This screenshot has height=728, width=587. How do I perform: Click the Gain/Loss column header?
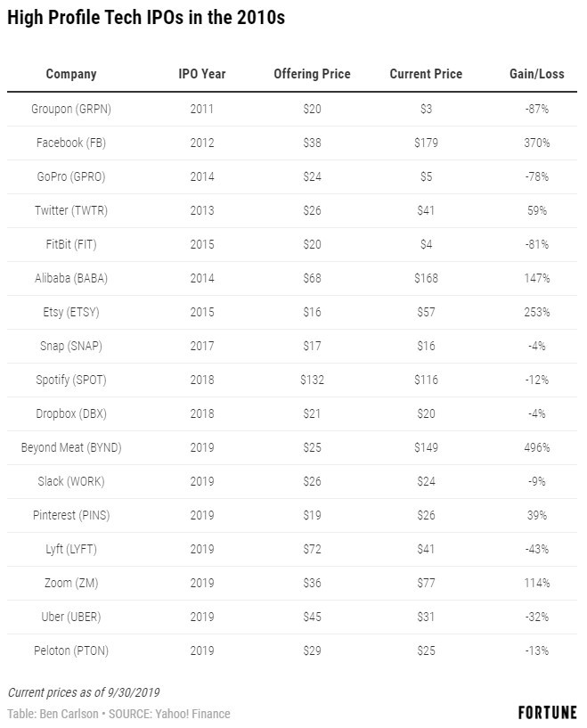(536, 74)
